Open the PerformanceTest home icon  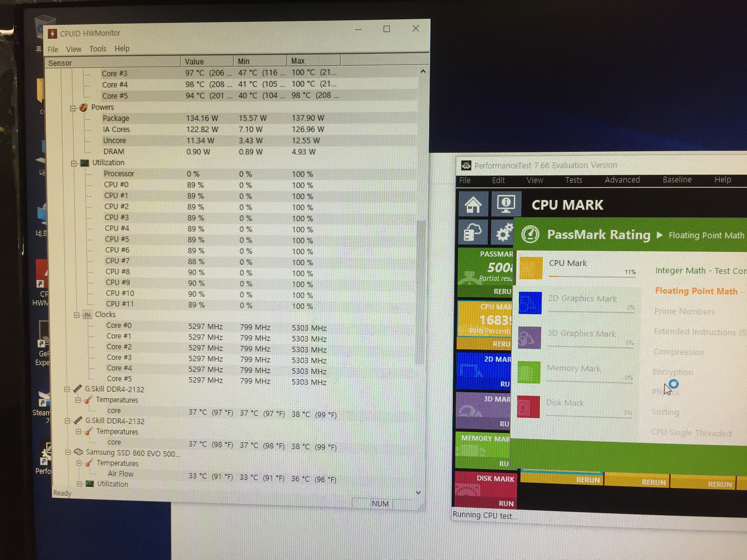click(473, 204)
